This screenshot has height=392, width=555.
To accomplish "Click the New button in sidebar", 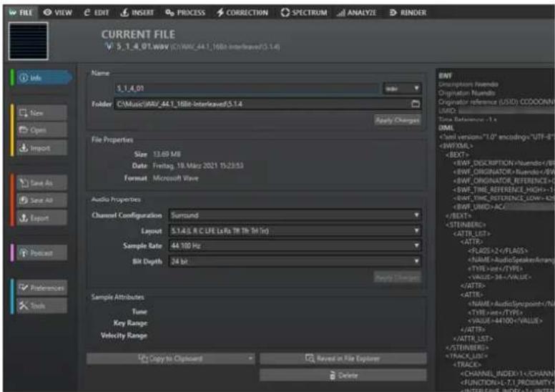I will [x=41, y=113].
